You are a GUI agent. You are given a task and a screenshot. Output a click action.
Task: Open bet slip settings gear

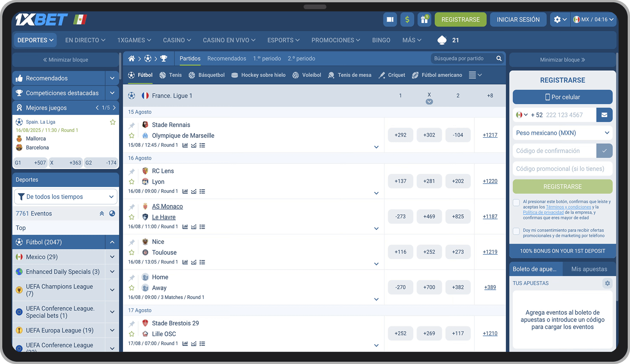click(x=607, y=283)
